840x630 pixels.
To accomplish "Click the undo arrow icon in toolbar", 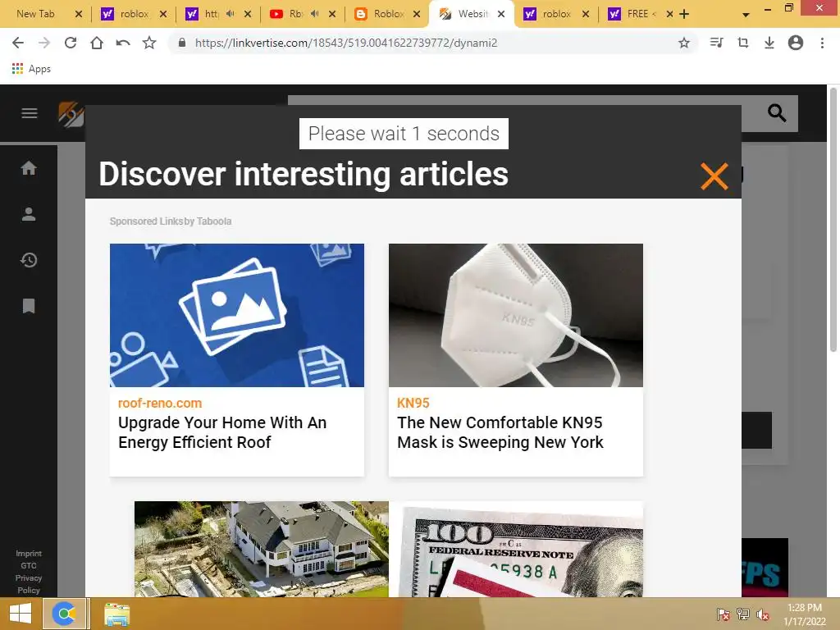I will 123,43.
